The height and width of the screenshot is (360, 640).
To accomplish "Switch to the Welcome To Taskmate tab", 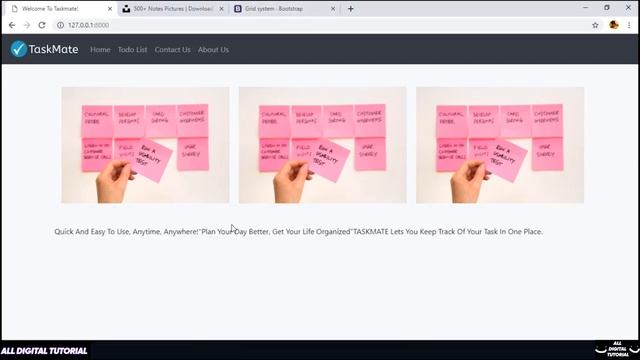I will pyautogui.click(x=60, y=9).
